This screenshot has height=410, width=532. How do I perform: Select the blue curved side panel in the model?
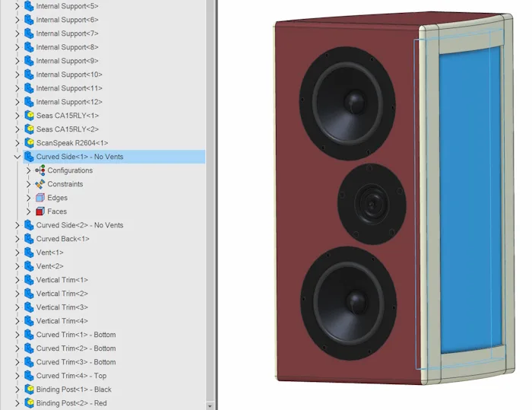pyautogui.click(x=470, y=200)
